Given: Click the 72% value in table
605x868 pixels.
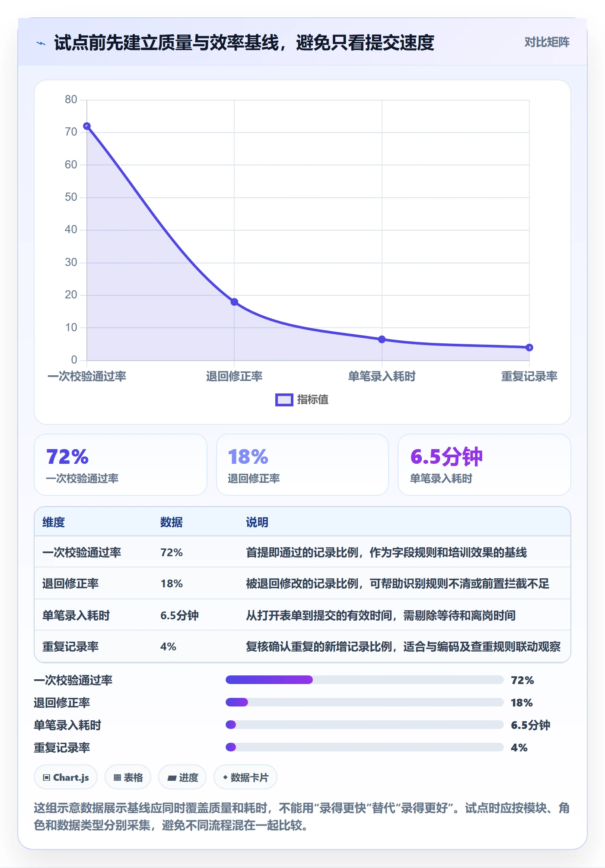Looking at the screenshot, I should pos(172,553).
